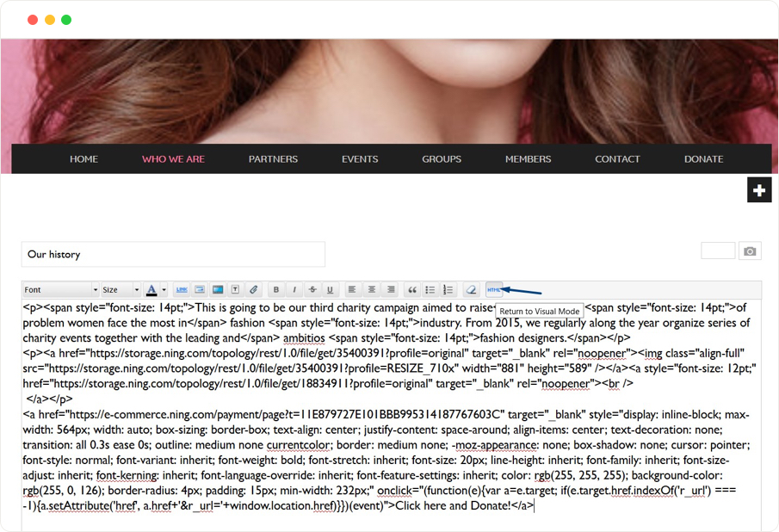Open the EVENTS page
The image size is (779, 532).
(x=360, y=159)
